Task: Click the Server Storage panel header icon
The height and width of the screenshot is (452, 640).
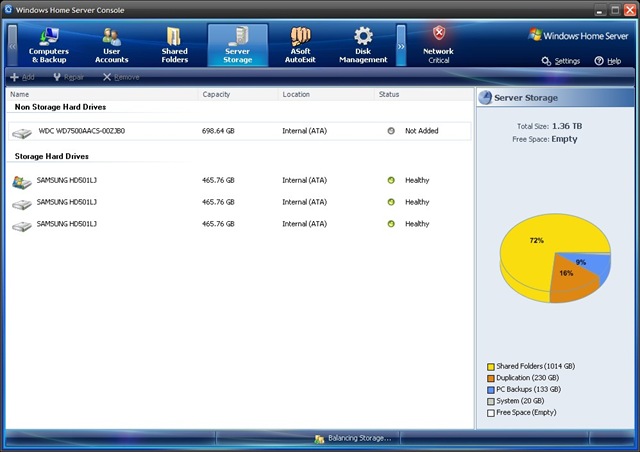Action: tap(485, 98)
